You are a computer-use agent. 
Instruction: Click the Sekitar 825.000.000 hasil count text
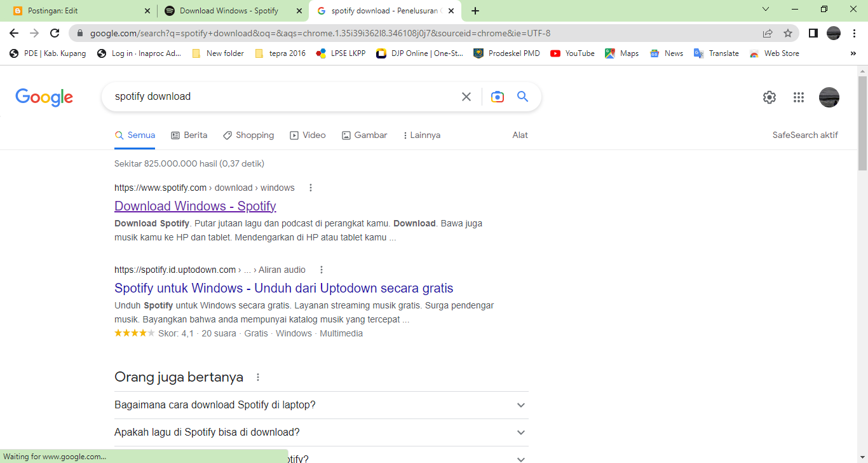(x=189, y=163)
